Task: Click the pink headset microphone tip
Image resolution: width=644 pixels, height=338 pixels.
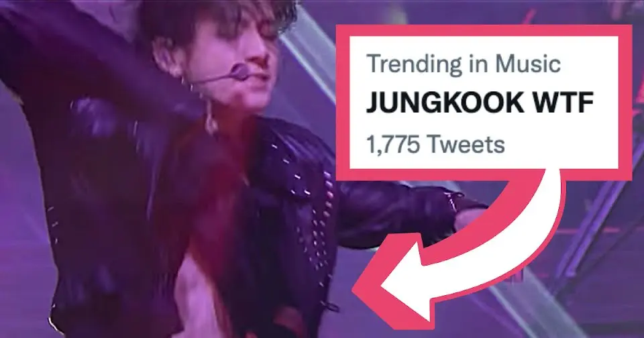Action: tap(239, 73)
